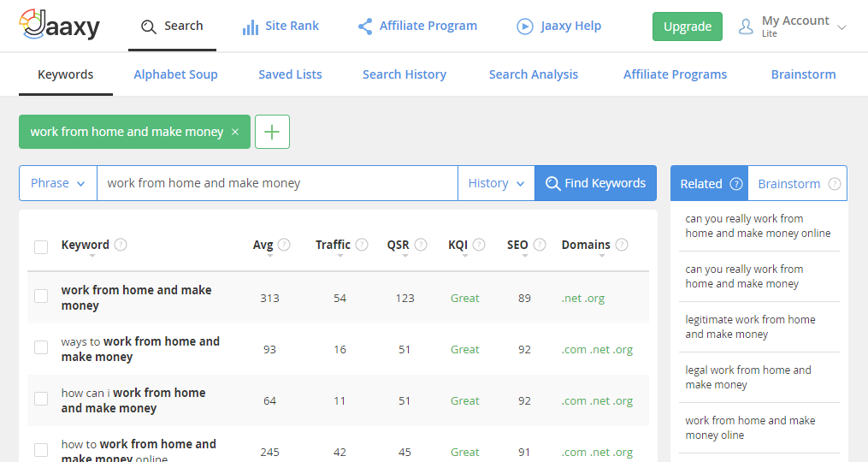Click the 'ways to work from home and make money' keyword
Image resolution: width=868 pixels, height=462 pixels.
pos(140,349)
